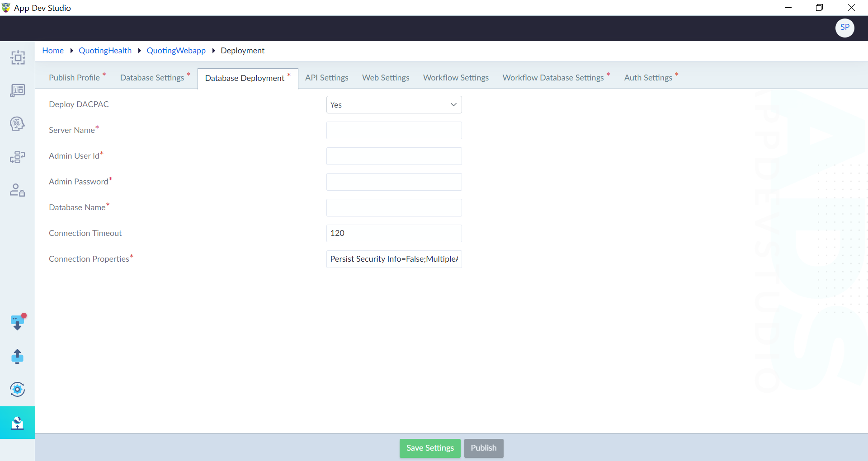This screenshot has width=868, height=461.
Task: Select the highlighted deployment icon in sidebar
Action: coord(18,423)
